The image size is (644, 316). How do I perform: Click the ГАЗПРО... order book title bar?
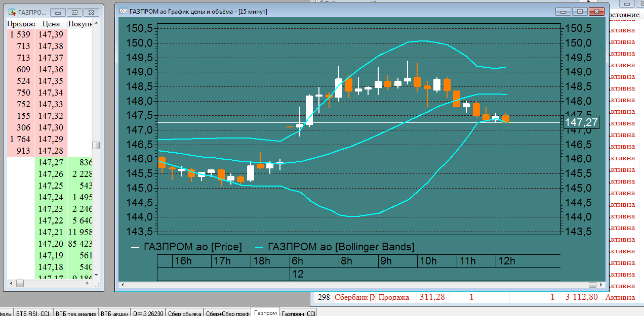pos(32,12)
